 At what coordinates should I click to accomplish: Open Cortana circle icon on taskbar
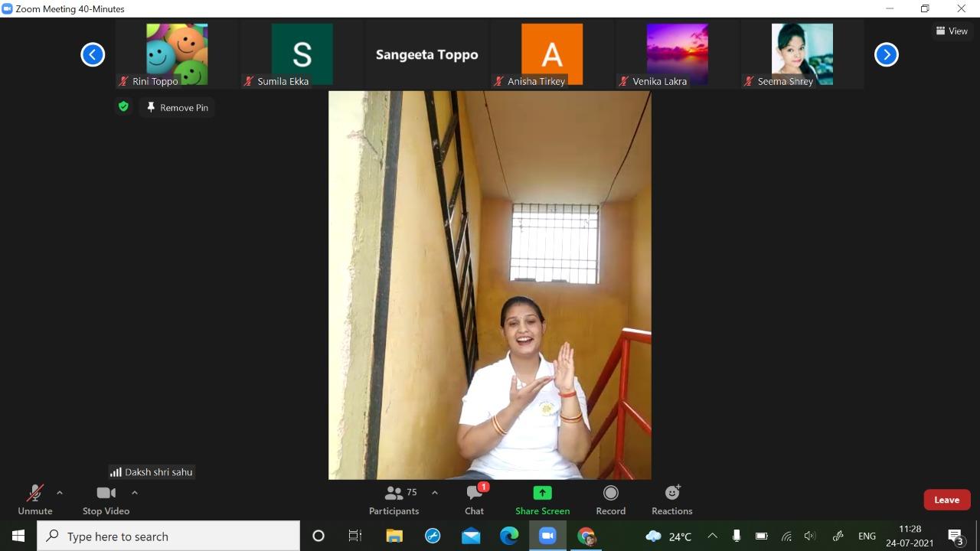pyautogui.click(x=318, y=536)
